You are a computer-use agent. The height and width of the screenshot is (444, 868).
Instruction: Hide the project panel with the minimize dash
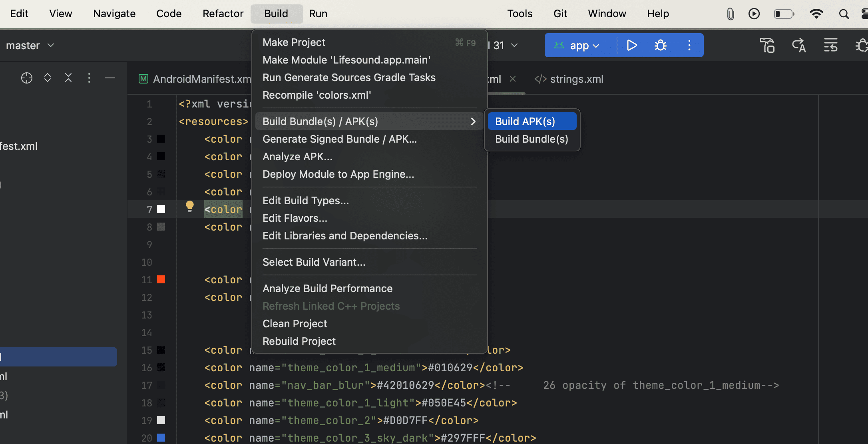click(x=110, y=78)
